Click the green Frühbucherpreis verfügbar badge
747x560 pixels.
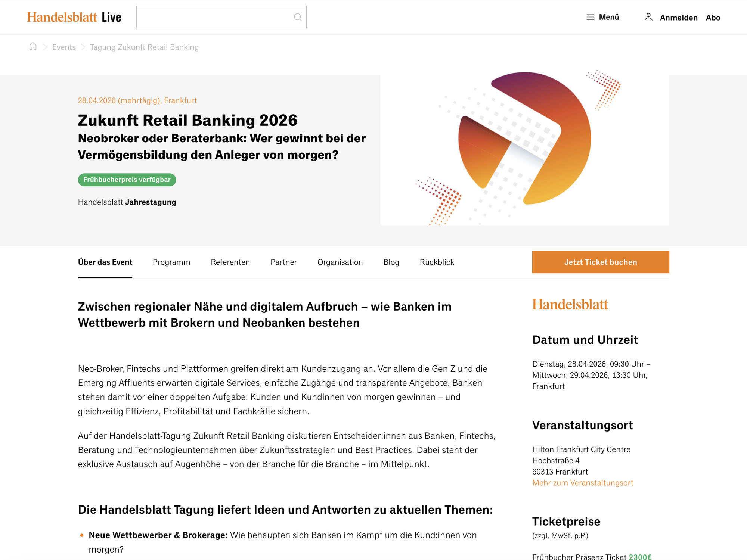pyautogui.click(x=127, y=180)
